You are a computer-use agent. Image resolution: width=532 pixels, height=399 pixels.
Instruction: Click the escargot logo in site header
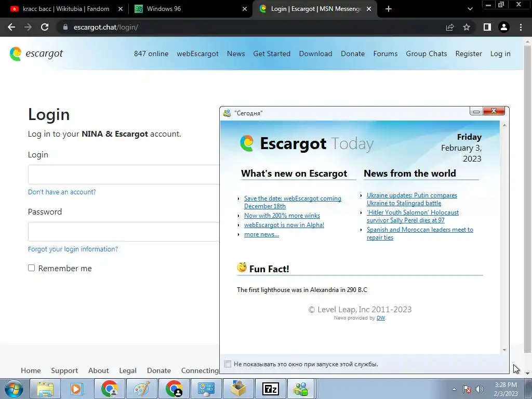[x=36, y=54]
